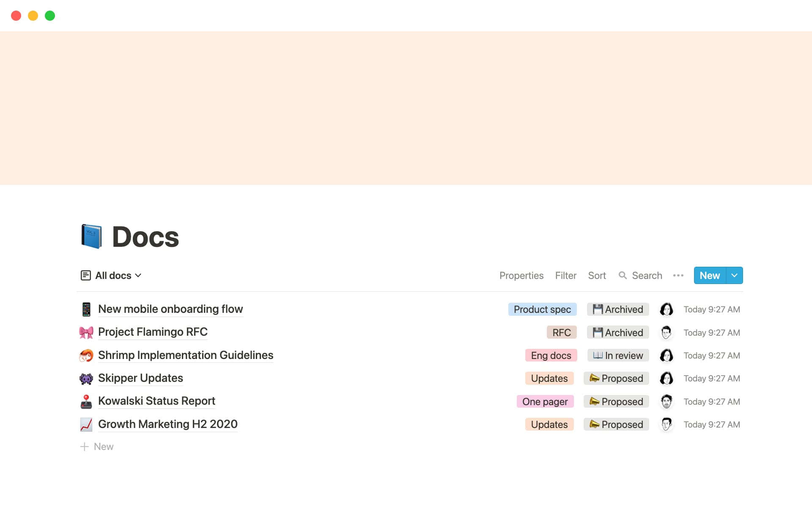Open the dropdown arrow next to New button
This screenshot has width=812, height=508.
(x=735, y=276)
